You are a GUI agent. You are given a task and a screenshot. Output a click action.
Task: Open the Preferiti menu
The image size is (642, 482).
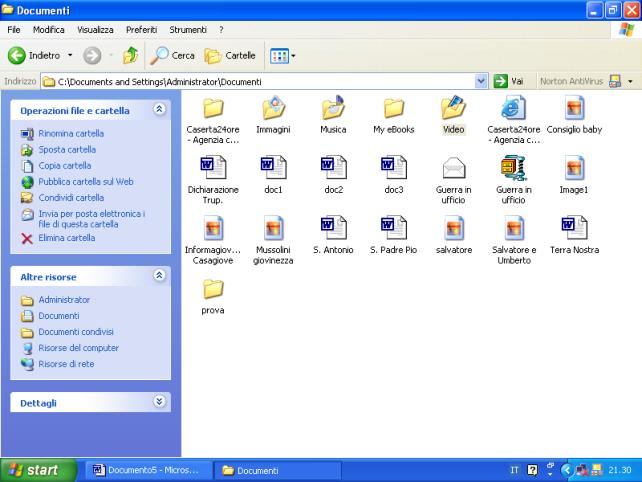(x=141, y=30)
